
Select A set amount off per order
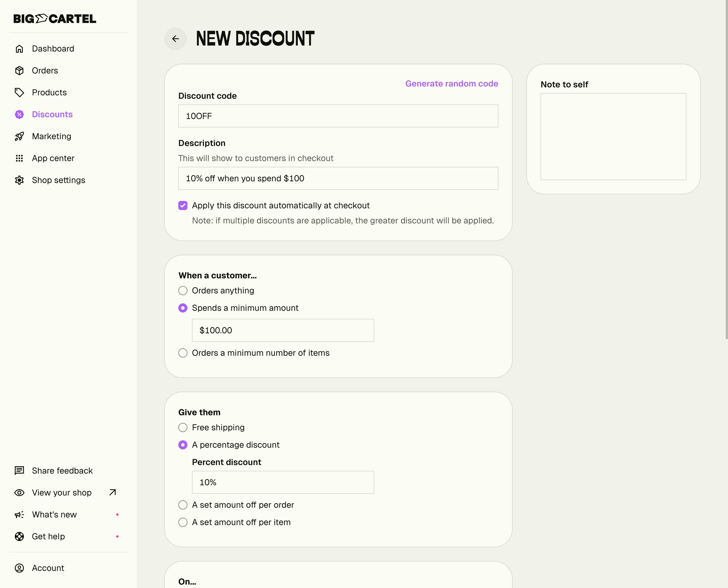click(x=183, y=505)
